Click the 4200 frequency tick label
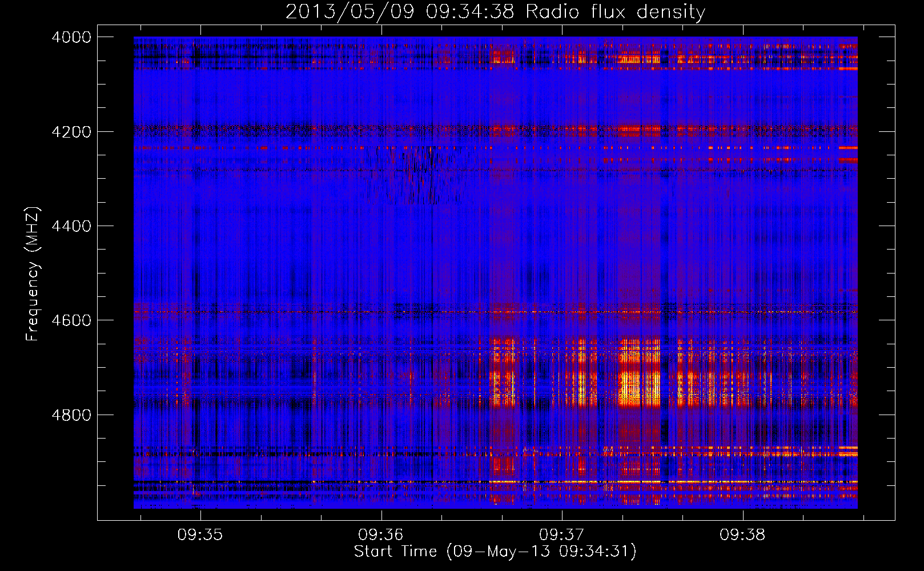 71,132
